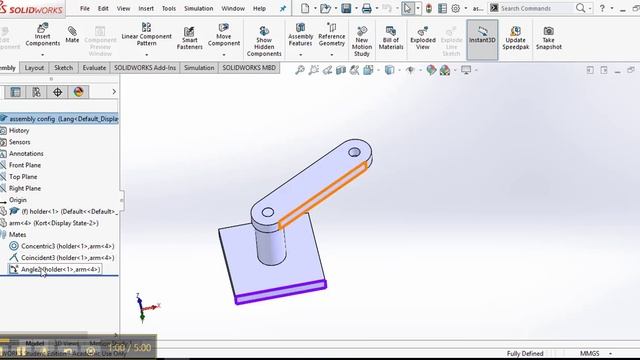Rebuild the model traffic light icon
This screenshot has width=640, height=360.
pyautogui.click(x=429, y=8)
